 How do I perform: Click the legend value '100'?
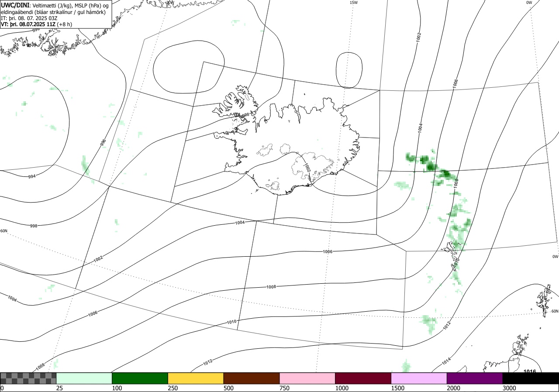coord(117,388)
